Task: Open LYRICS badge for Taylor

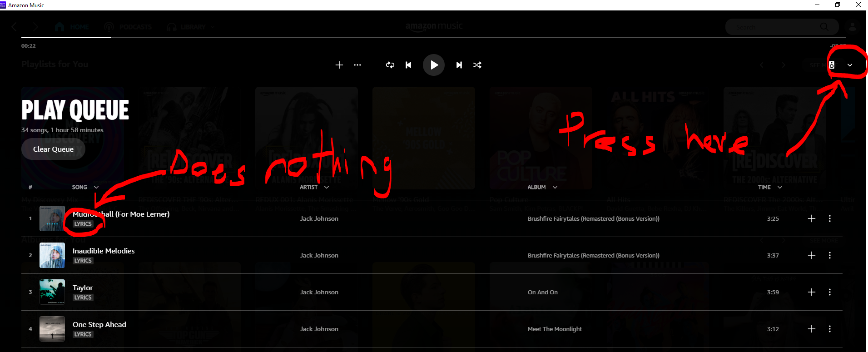Action: point(83,297)
